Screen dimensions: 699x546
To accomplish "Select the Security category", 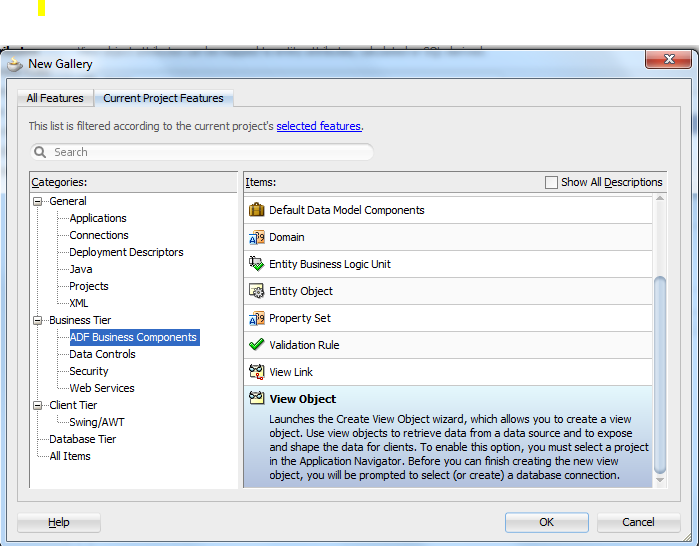I will pos(89,371).
